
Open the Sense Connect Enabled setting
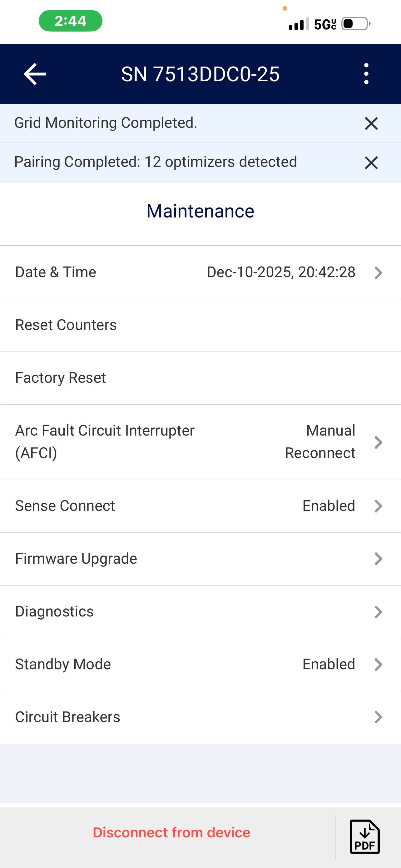point(329,506)
